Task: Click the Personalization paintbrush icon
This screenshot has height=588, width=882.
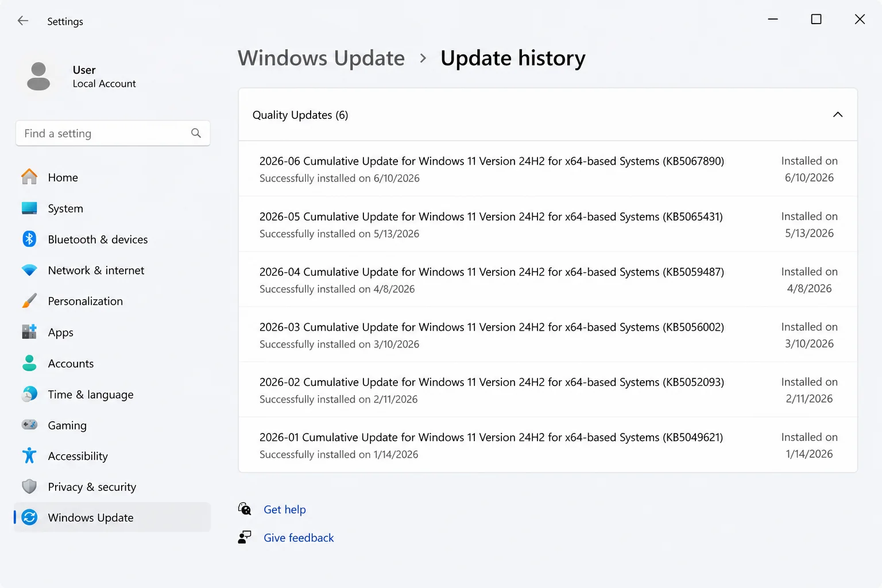Action: pos(29,301)
